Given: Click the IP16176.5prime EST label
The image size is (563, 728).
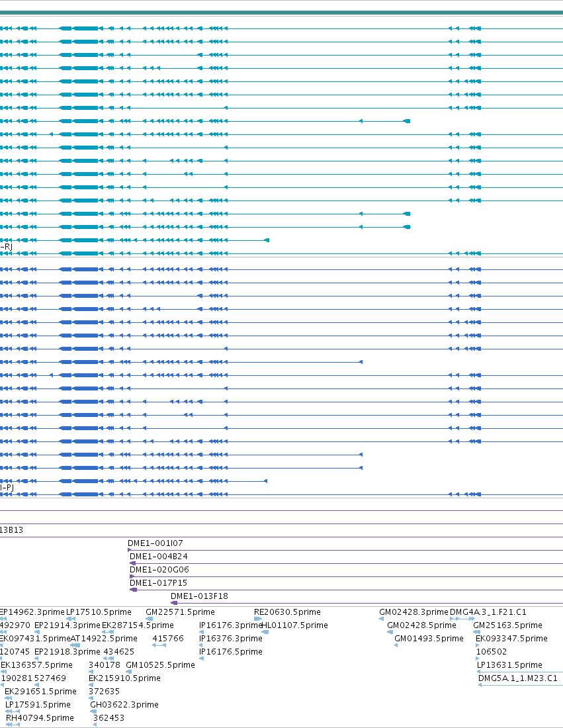Looking at the screenshot, I should point(231,652).
